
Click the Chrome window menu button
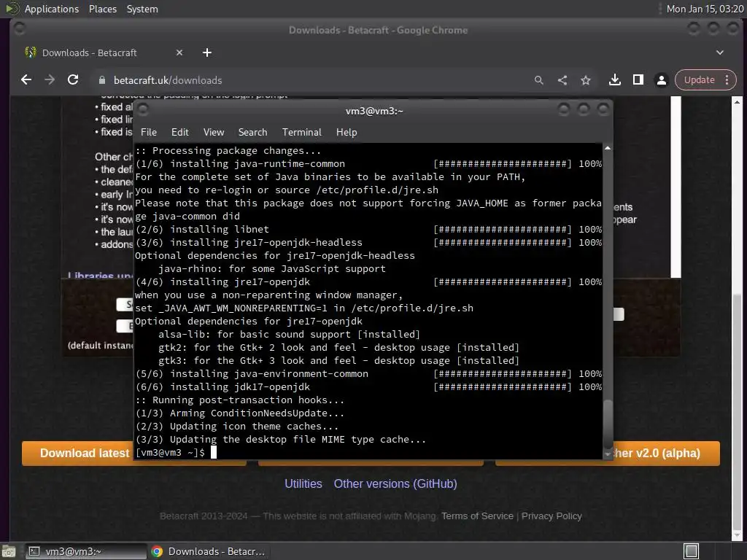point(20,29)
